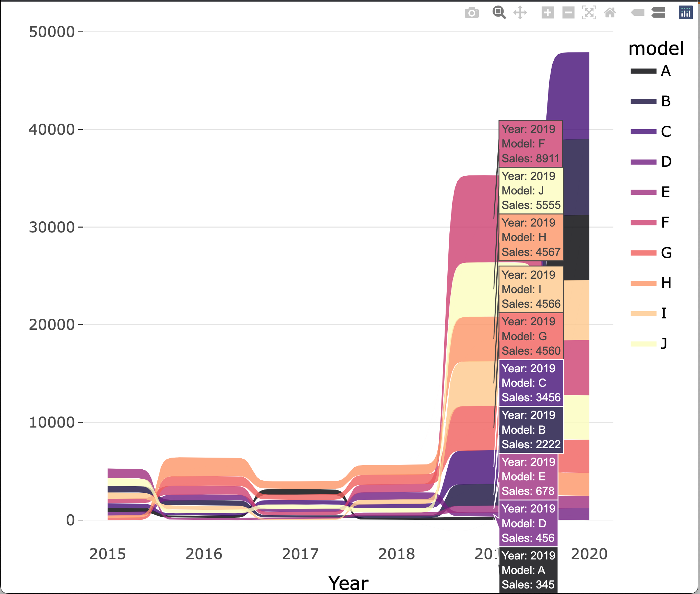Show closest data on hover icon
This screenshot has height=594, width=700.
point(638,13)
